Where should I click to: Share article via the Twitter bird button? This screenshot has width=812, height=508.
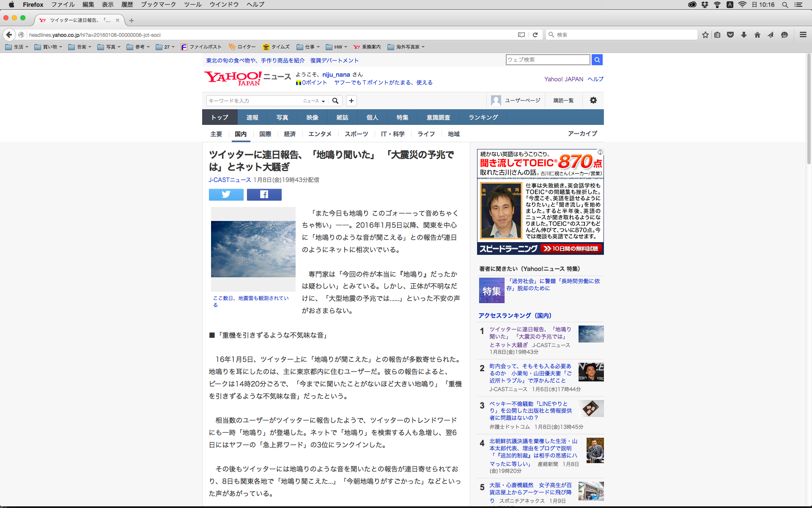[226, 194]
